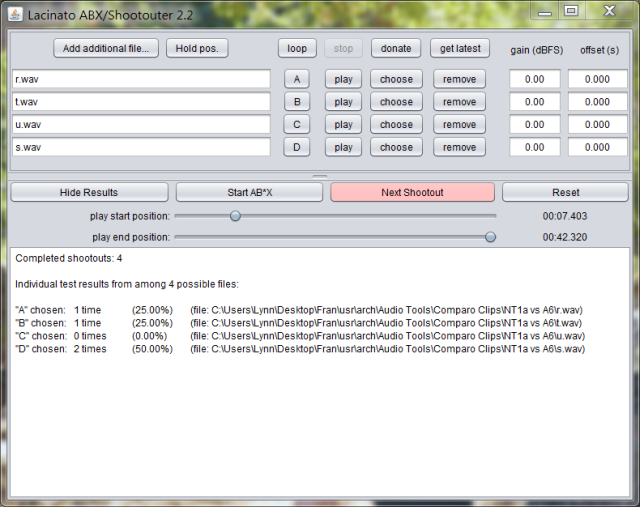The height and width of the screenshot is (507, 640).
Task: Start an AB*X test
Action: coord(249,192)
